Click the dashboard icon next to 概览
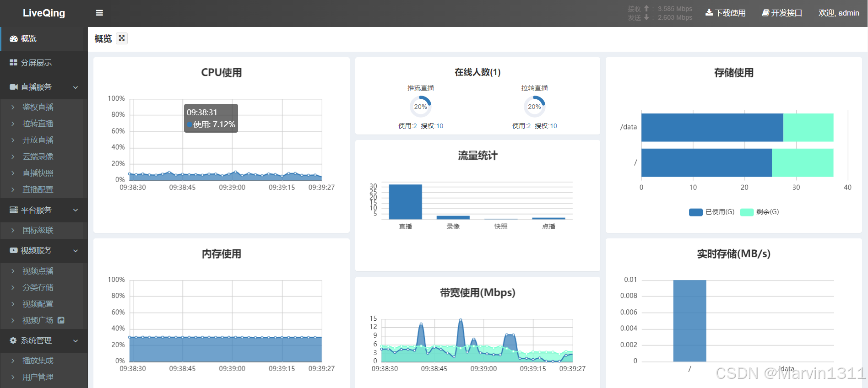 tap(14, 39)
